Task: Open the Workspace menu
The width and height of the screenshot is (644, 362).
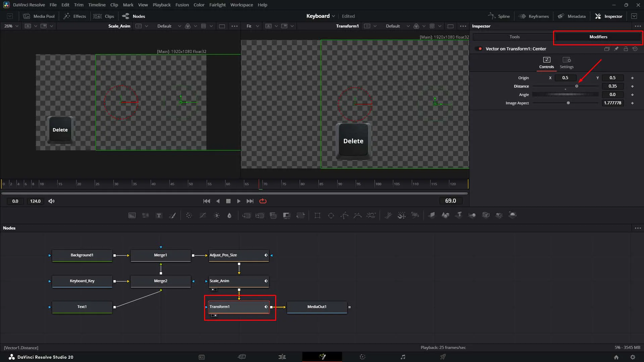Action: pyautogui.click(x=241, y=5)
